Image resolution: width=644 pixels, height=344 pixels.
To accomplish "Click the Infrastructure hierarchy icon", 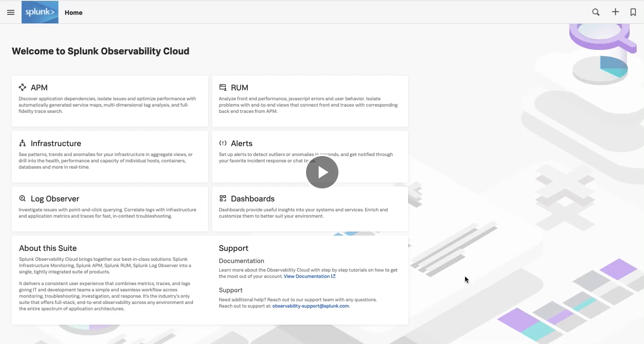I will coord(22,143).
